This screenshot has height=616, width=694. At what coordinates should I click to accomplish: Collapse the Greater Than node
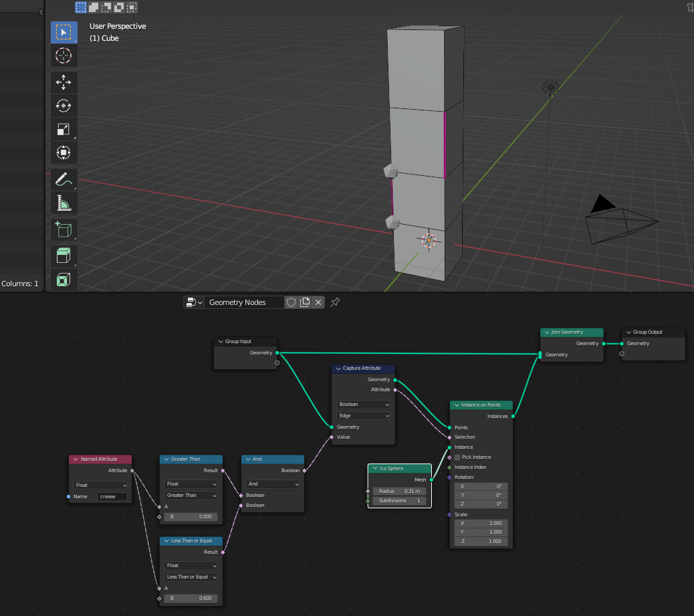(x=166, y=459)
